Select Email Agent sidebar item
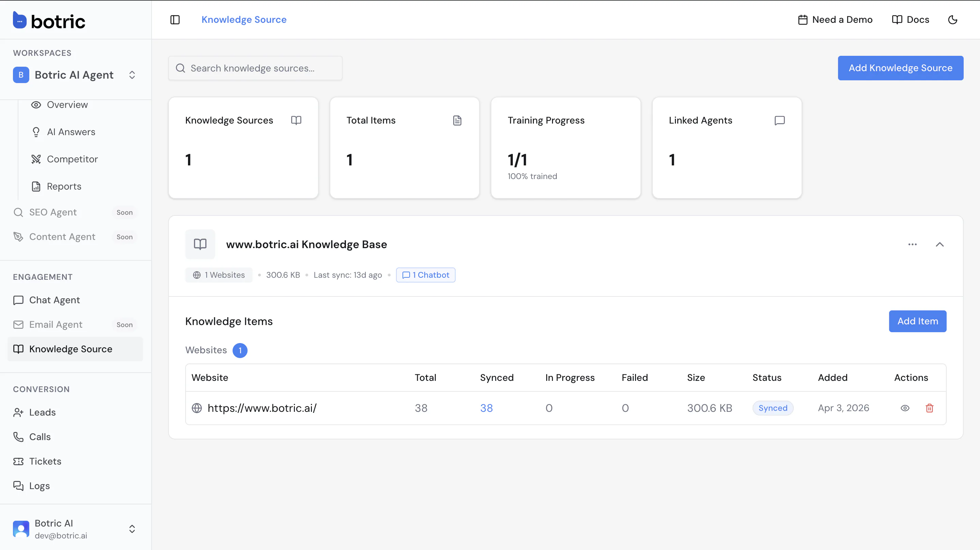 [75, 324]
